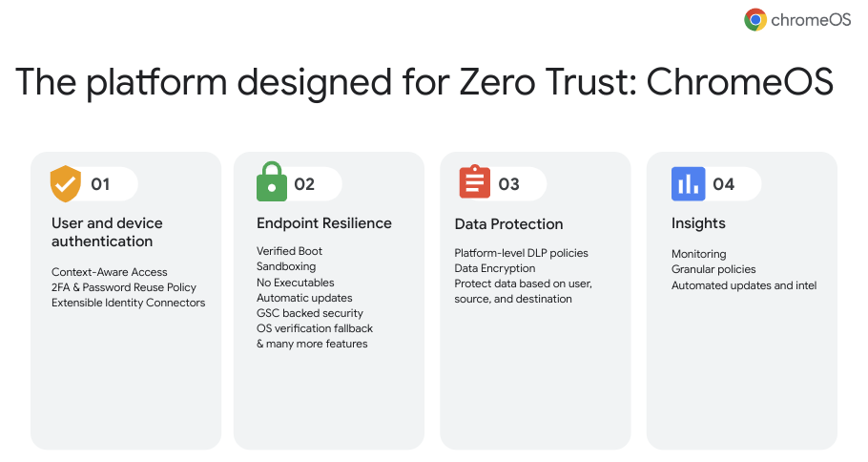Click the 01 number badge
Viewport: 868px width, 462px height.
101,184
